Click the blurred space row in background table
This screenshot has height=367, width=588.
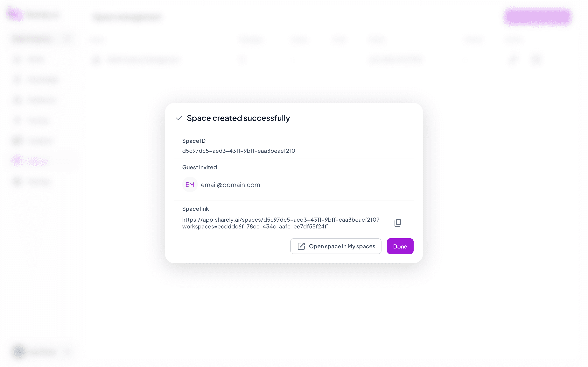tap(315, 60)
